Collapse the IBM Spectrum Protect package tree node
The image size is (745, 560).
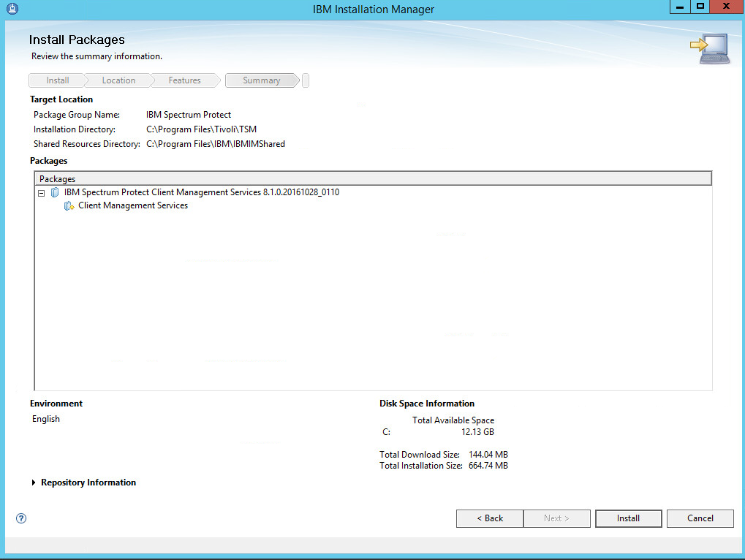point(42,193)
